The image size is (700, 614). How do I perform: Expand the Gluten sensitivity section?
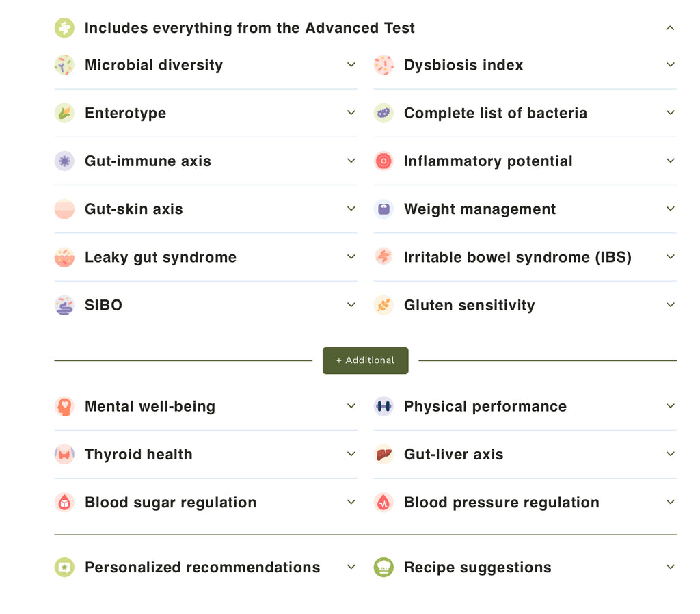pyautogui.click(x=671, y=305)
